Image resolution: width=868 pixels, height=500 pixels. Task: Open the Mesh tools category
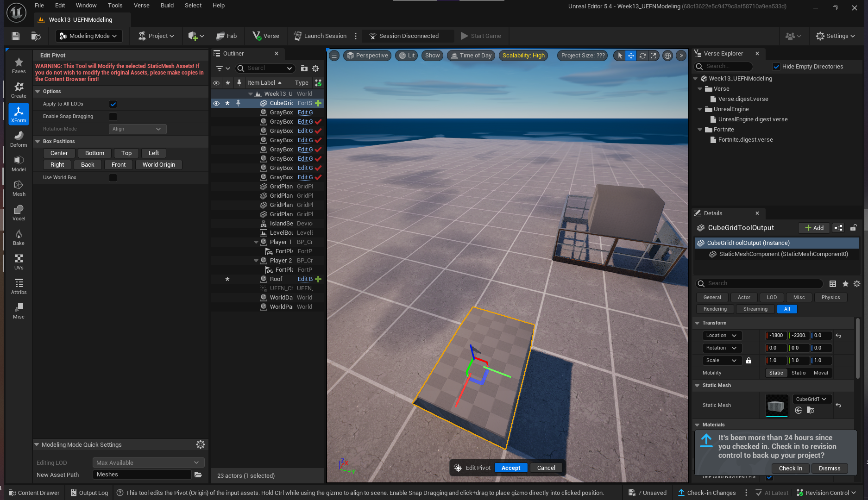point(19,188)
